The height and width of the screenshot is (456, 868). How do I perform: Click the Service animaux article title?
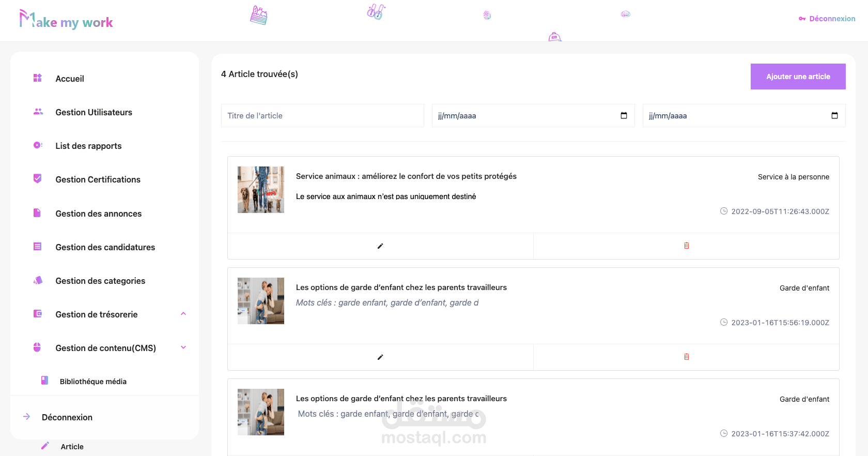coord(406,176)
